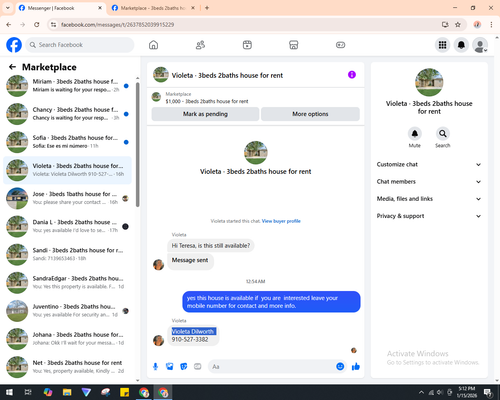Reload the page

37,25
